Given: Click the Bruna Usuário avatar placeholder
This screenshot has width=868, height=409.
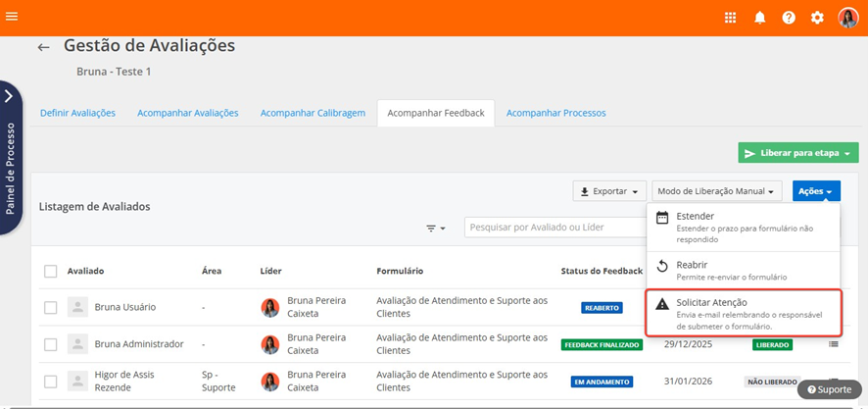Looking at the screenshot, I should point(77,307).
